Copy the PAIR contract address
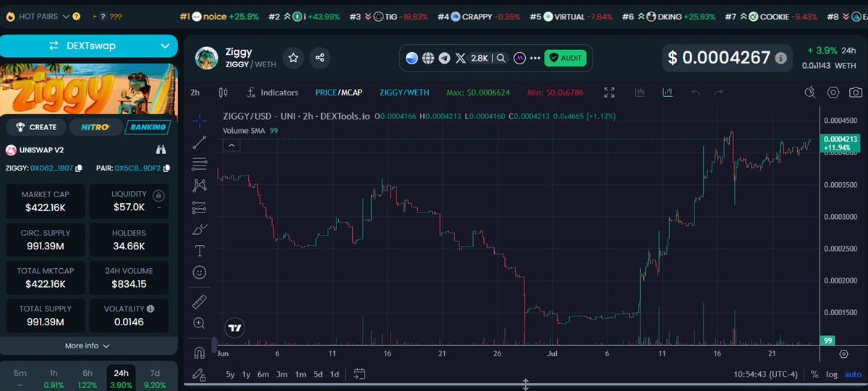The height and width of the screenshot is (391, 868). (x=166, y=168)
